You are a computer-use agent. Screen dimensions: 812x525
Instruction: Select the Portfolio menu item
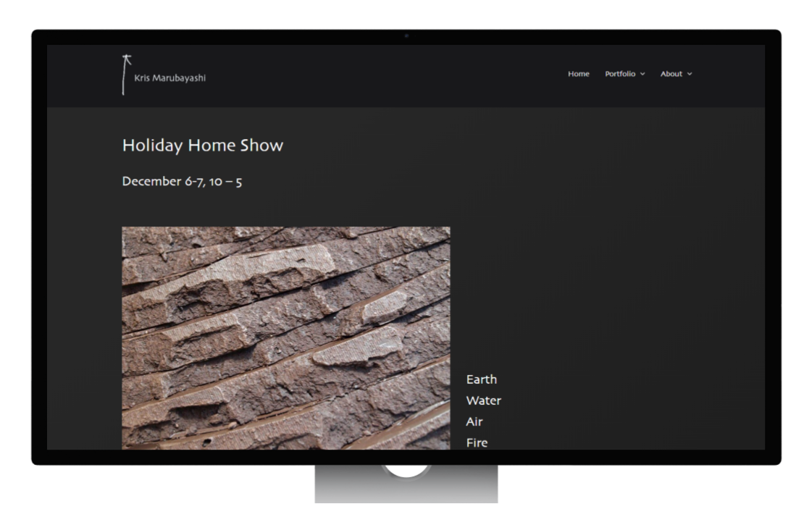tap(620, 74)
